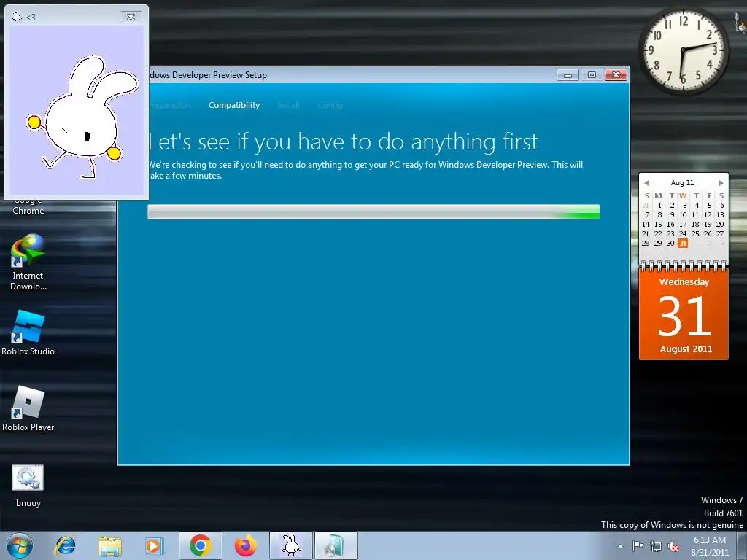Click the analog clock gadget
This screenshot has height=560, width=747.
tap(683, 50)
